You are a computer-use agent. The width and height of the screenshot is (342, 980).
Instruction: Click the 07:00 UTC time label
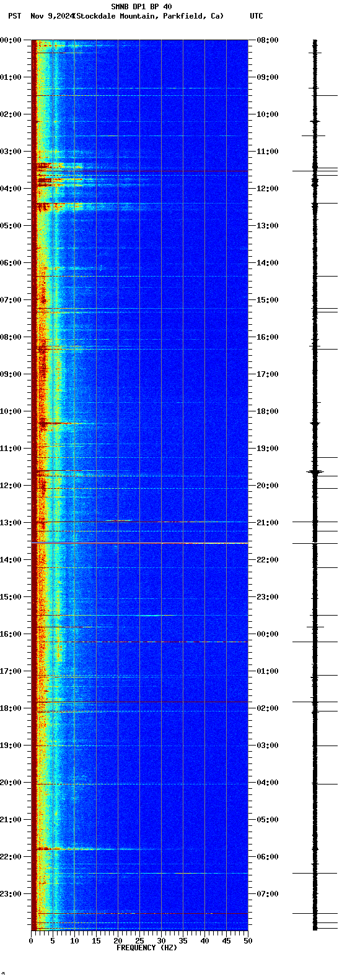(268, 894)
